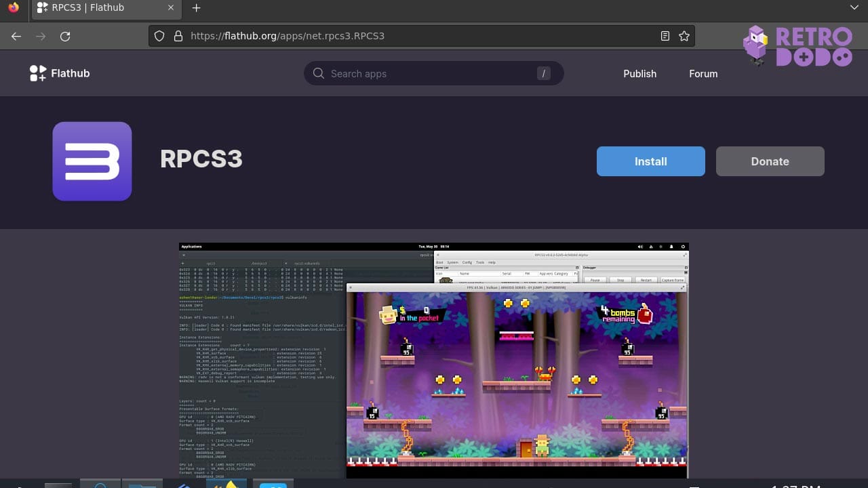Click the purple RPCS3 app icon
The height and width of the screenshot is (488, 868).
pos(92,161)
